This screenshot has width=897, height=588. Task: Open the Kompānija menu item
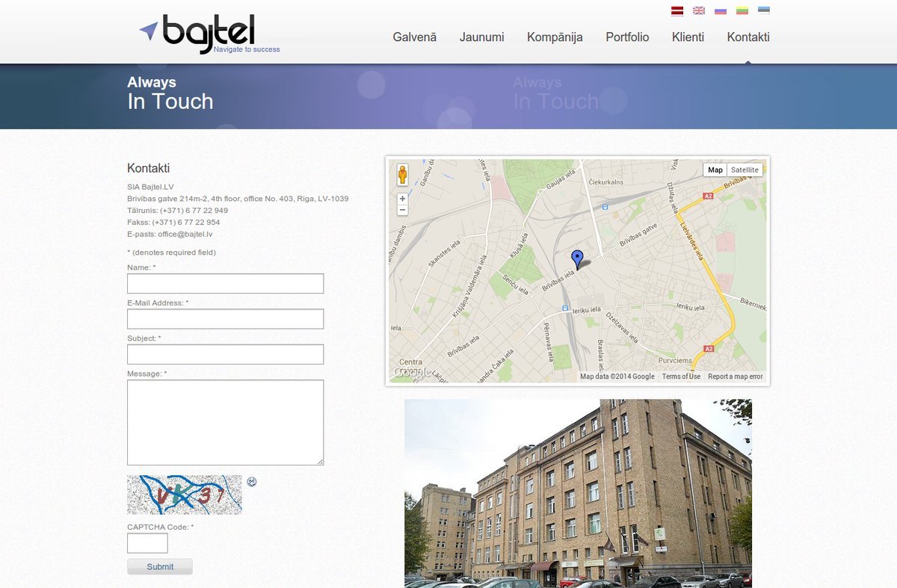click(x=555, y=37)
